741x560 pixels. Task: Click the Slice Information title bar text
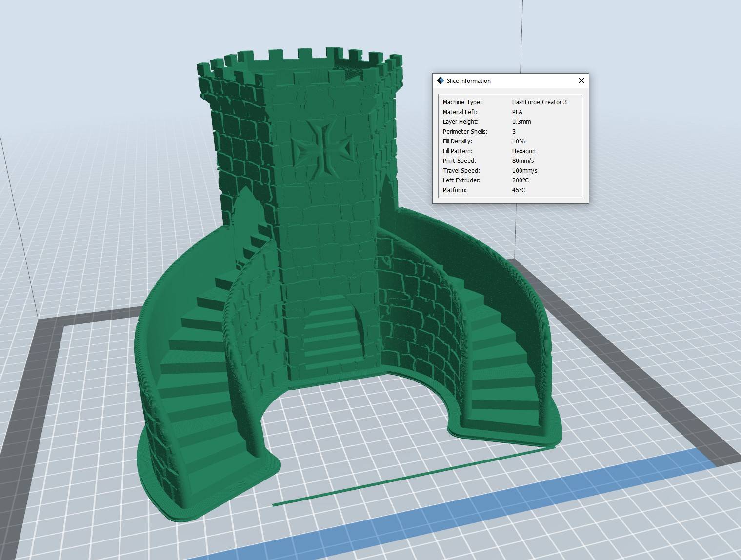point(468,81)
